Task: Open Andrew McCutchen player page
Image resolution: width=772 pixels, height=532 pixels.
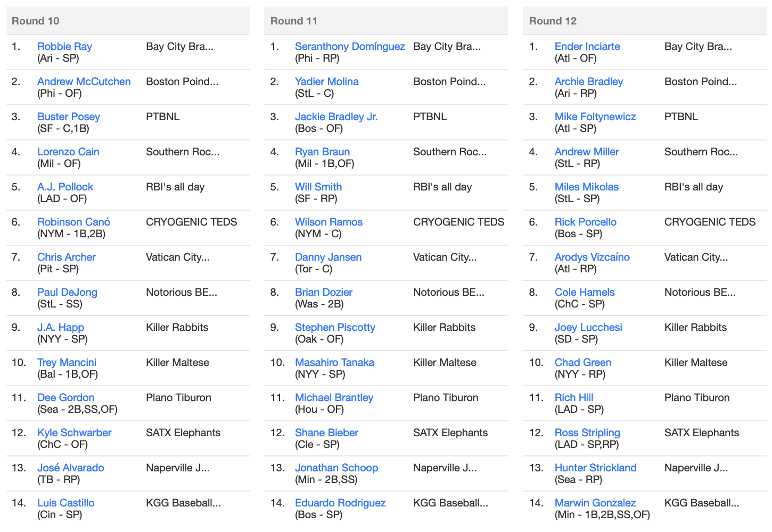Action: (x=84, y=81)
